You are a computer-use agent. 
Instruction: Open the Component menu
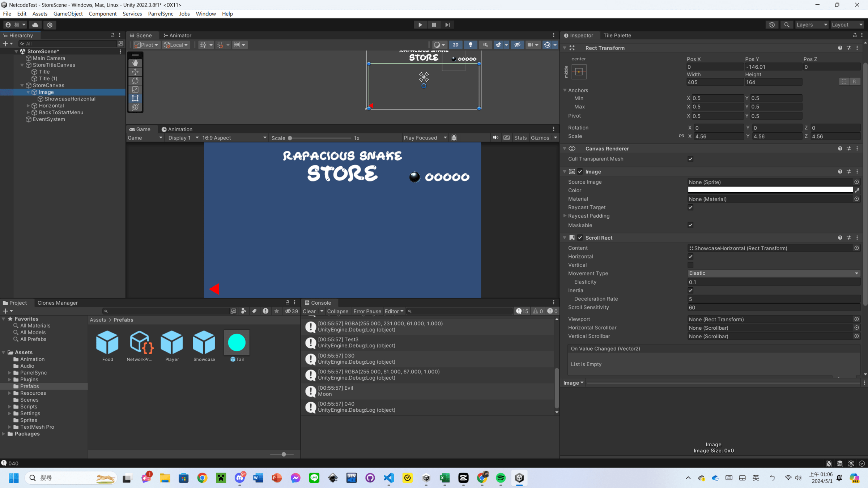coord(102,14)
